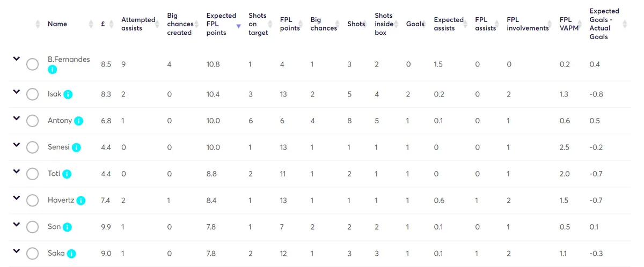Choose the radio button for Saka

pyautogui.click(x=32, y=254)
